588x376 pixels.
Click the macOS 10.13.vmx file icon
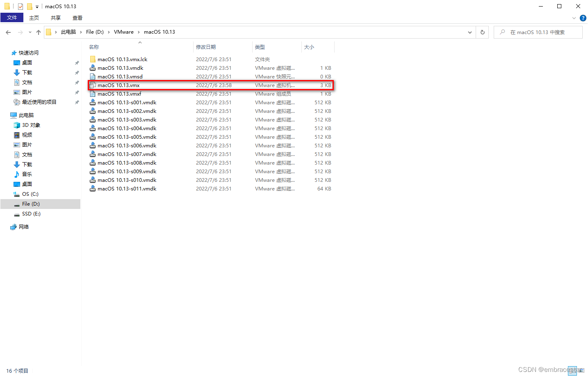tap(93, 85)
